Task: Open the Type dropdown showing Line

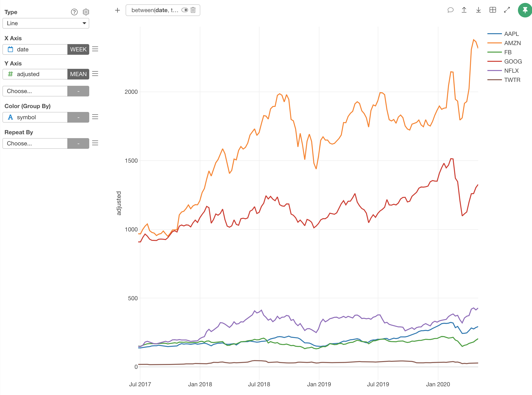Action: pos(46,23)
